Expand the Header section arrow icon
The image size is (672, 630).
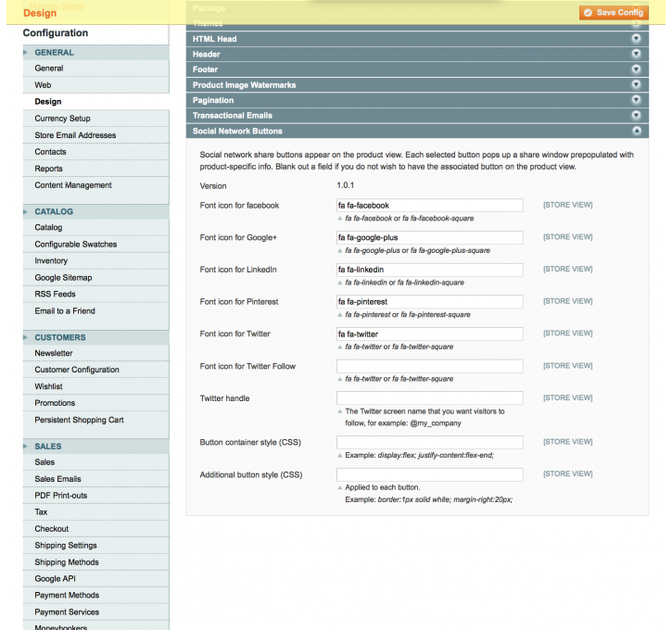[636, 54]
